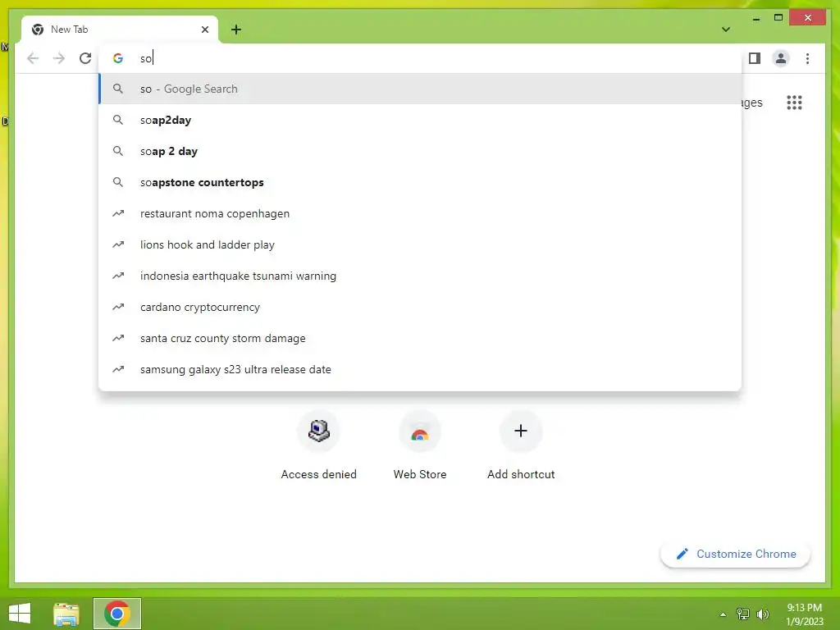Open File Explorer from the taskbar
840x630 pixels.
coord(66,614)
